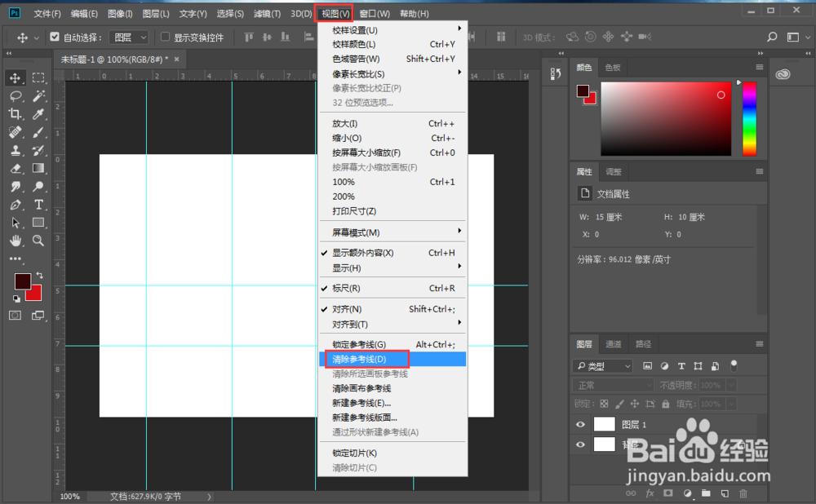
Task: Select the Eraser tool
Action: (15, 169)
